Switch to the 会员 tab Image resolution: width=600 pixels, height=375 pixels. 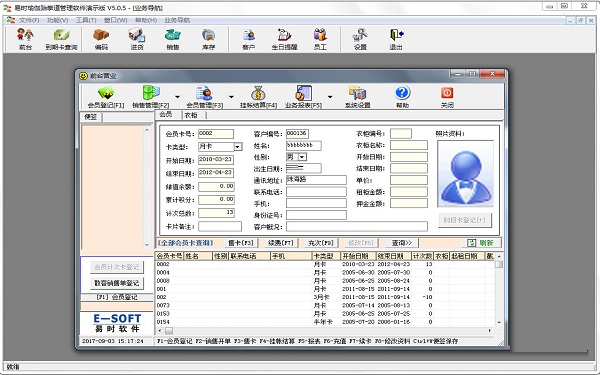point(166,114)
